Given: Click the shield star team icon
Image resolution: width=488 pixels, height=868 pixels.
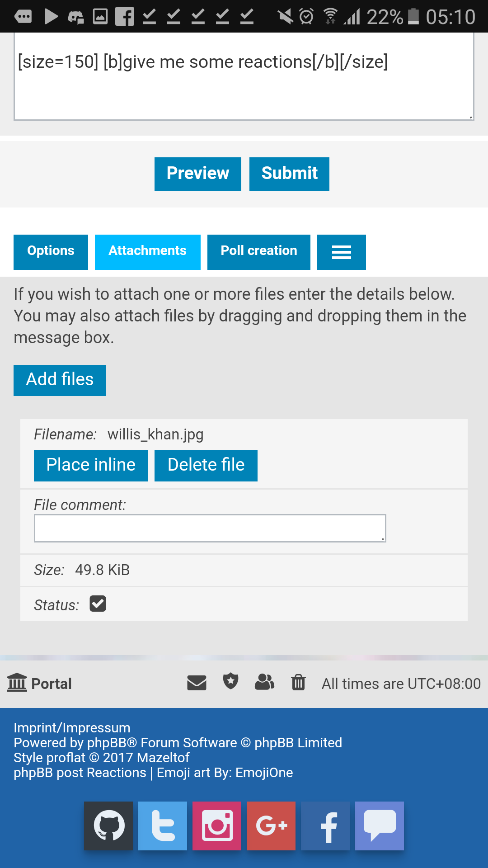Looking at the screenshot, I should point(231,681).
